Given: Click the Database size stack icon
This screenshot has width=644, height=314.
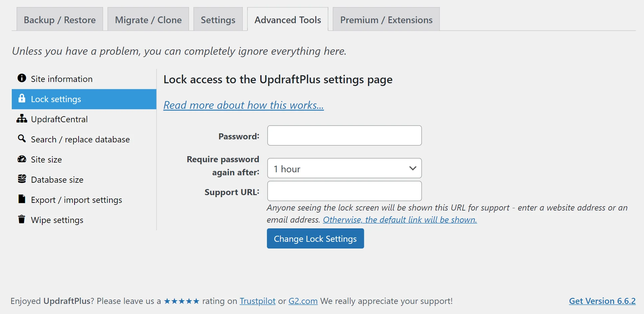Looking at the screenshot, I should (x=22, y=179).
